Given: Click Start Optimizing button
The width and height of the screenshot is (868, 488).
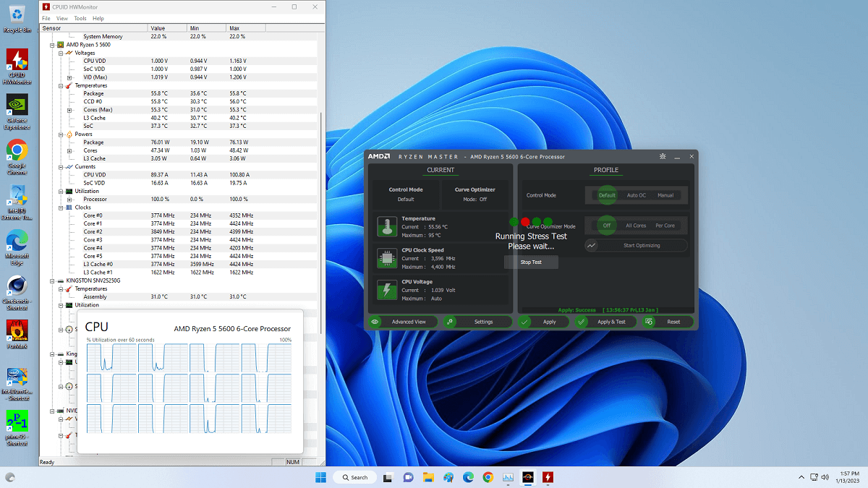Looking at the screenshot, I should [x=637, y=245].
